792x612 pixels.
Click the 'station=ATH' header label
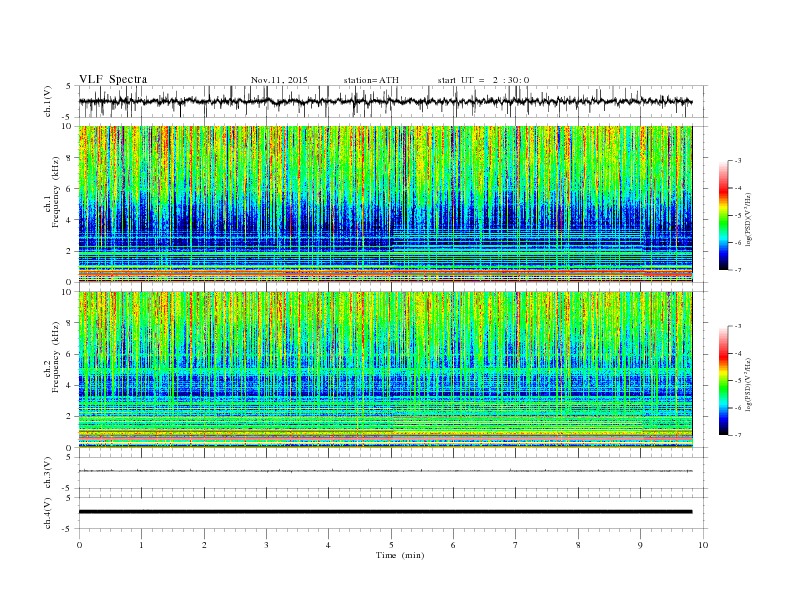(x=371, y=80)
